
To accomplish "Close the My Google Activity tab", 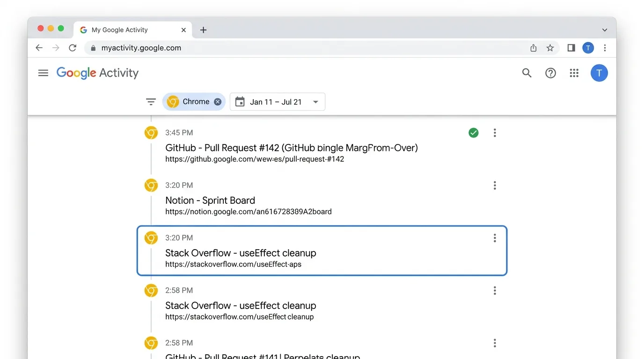I will coord(183,30).
